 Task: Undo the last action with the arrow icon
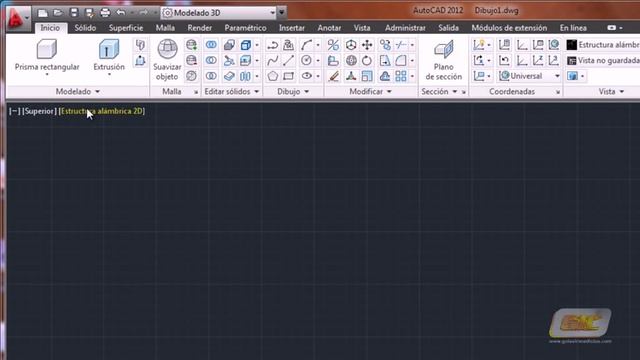click(121, 13)
